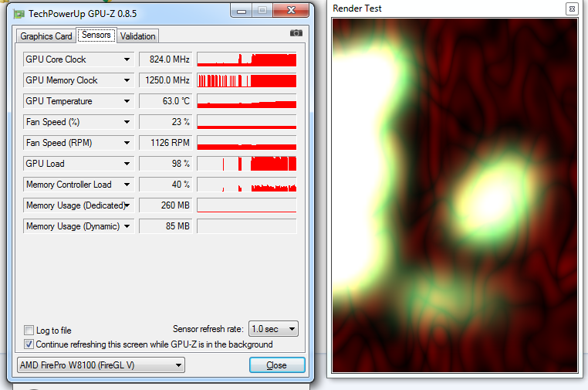The image size is (588, 390).
Task: Click the Sensor refresh rate label
Action: (x=208, y=329)
